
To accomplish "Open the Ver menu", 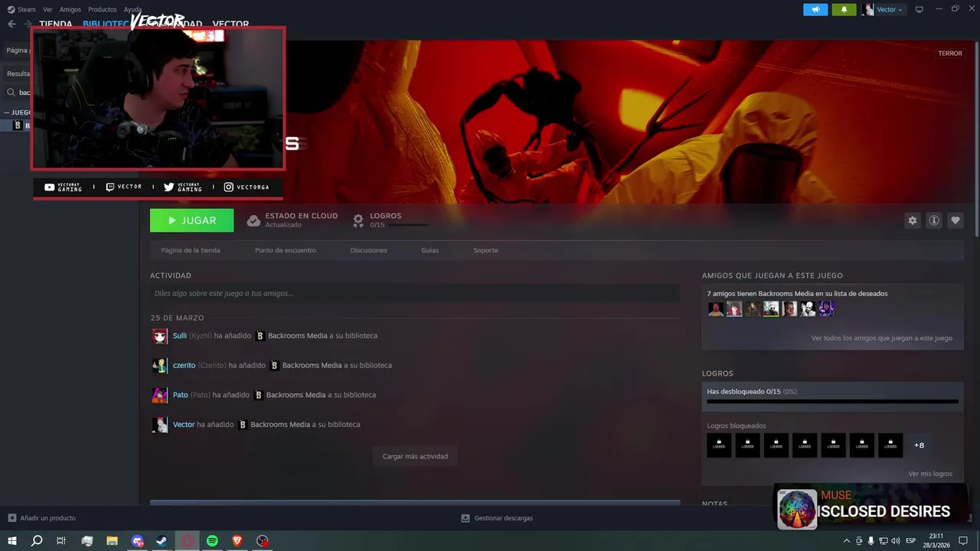I will pos(47,9).
